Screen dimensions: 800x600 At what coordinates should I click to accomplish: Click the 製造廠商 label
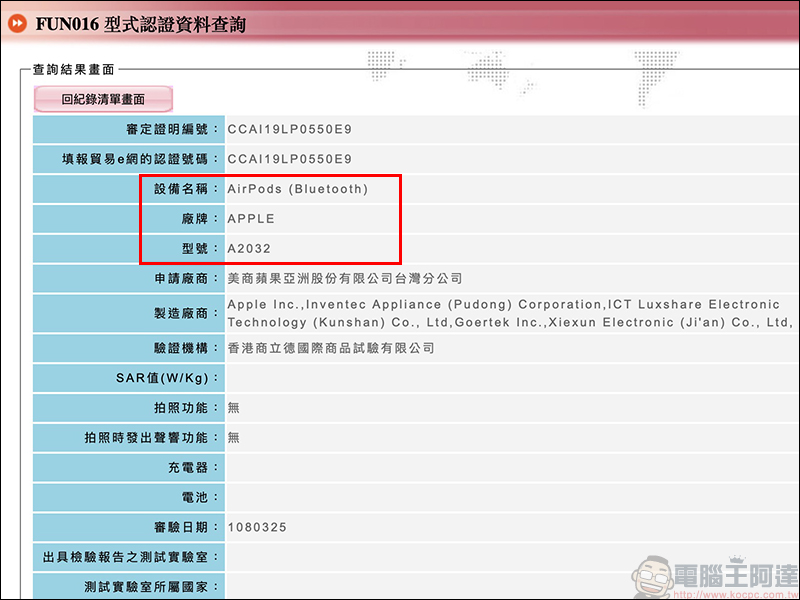click(x=186, y=313)
